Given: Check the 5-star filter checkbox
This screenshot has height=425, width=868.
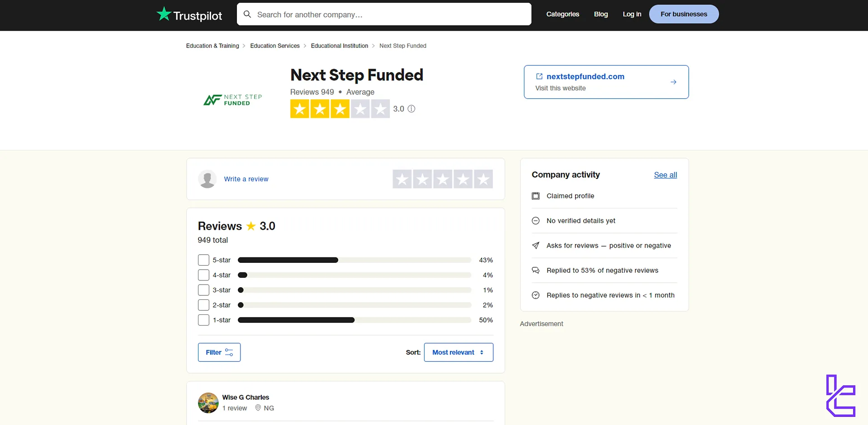Looking at the screenshot, I should [203, 260].
